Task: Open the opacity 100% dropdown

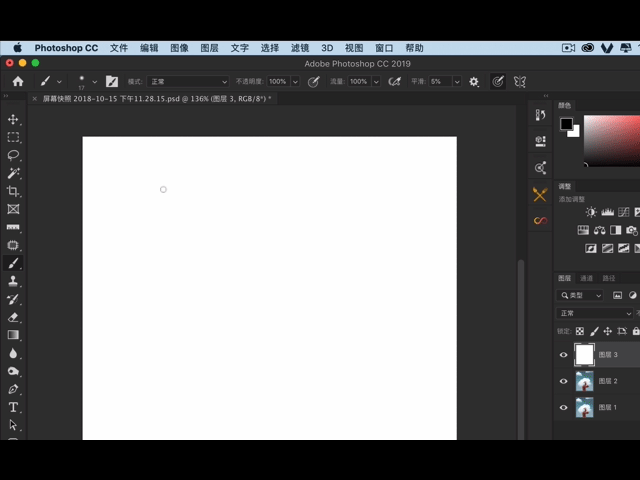Action: [x=295, y=82]
